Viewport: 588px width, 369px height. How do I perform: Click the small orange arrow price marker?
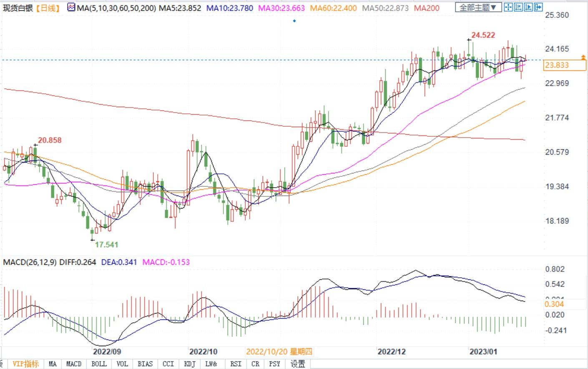click(583, 56)
